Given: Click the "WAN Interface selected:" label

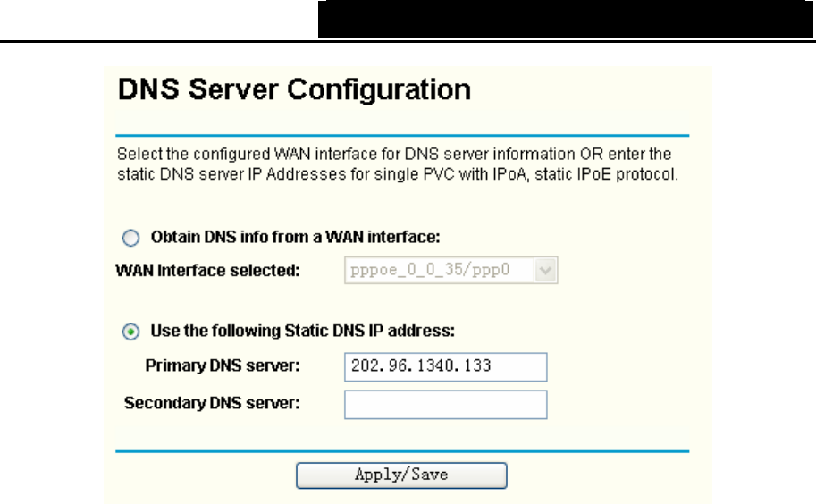Looking at the screenshot, I should 207,271.
